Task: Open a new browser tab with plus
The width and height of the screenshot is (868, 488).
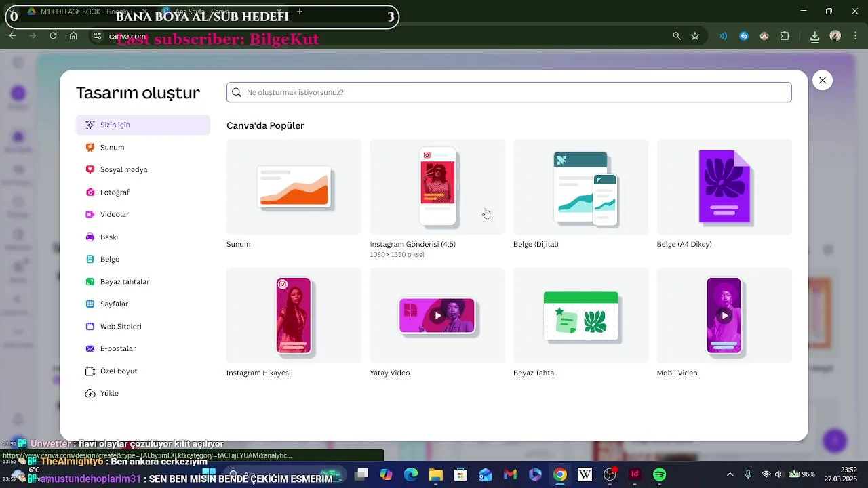Action: coord(300,12)
